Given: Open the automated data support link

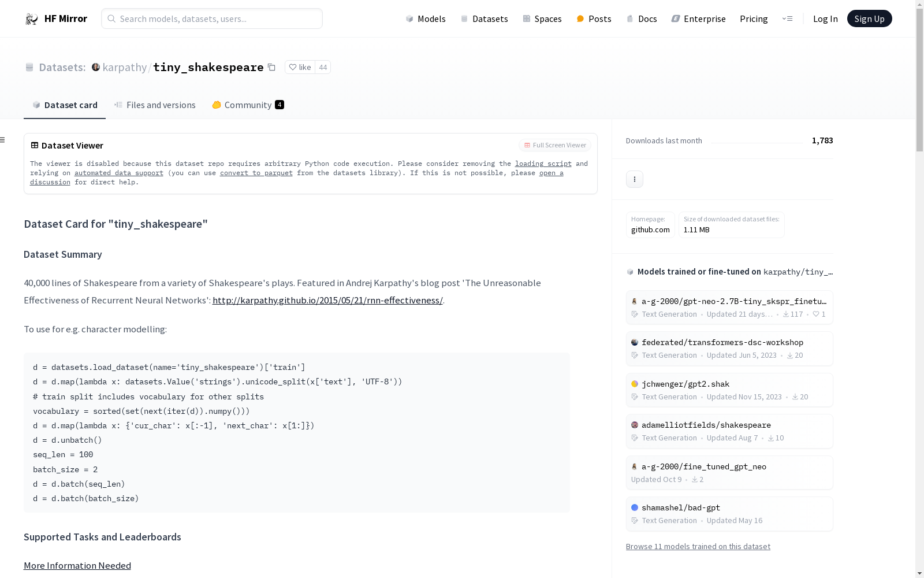Looking at the screenshot, I should click(x=119, y=173).
